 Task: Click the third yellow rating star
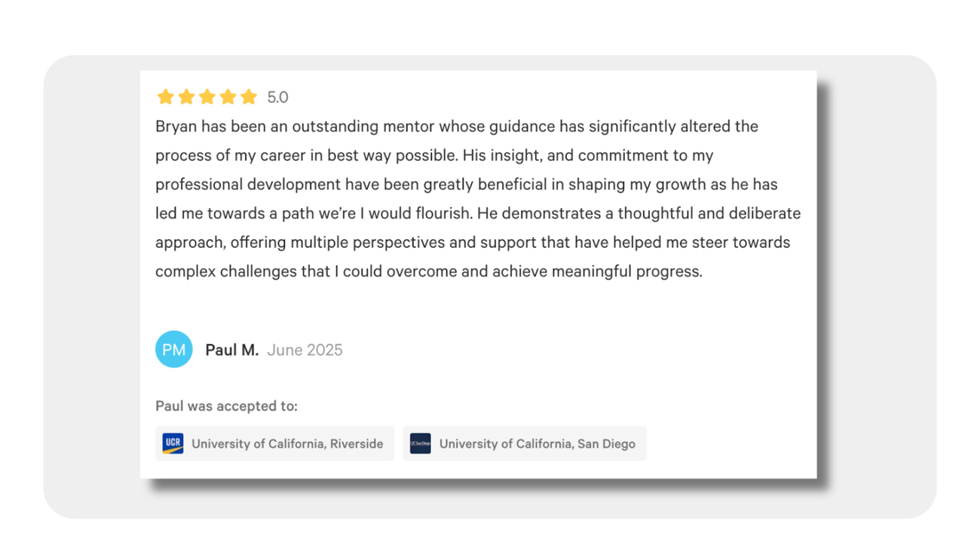(x=207, y=97)
